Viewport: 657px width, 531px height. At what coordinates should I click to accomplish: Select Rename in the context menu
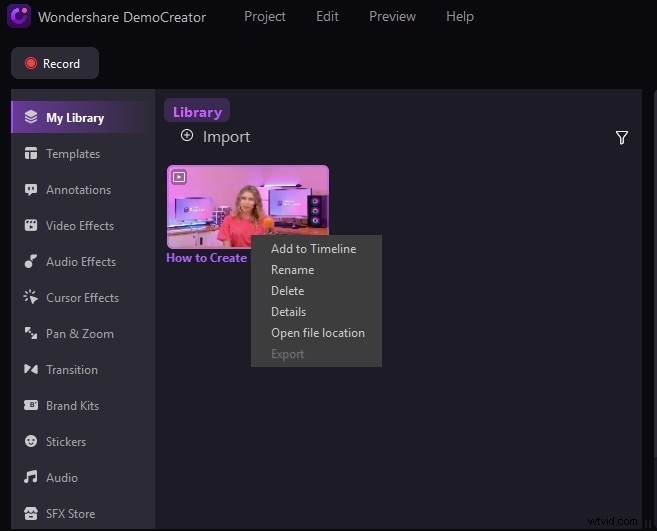pyautogui.click(x=316, y=269)
